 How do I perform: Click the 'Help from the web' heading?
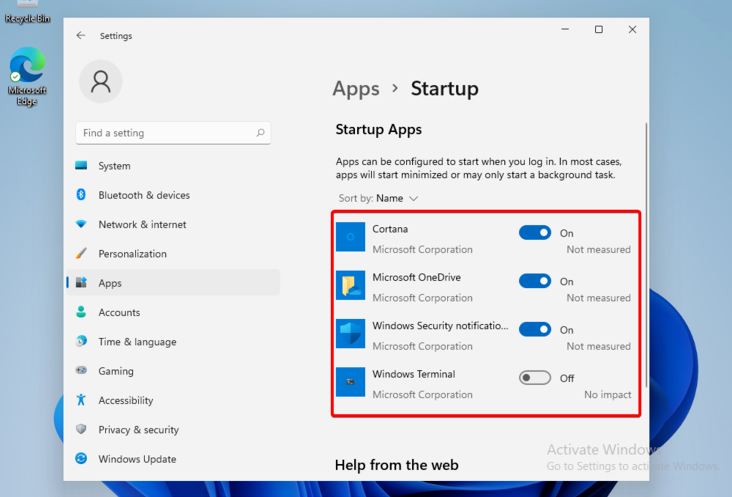[x=396, y=465]
